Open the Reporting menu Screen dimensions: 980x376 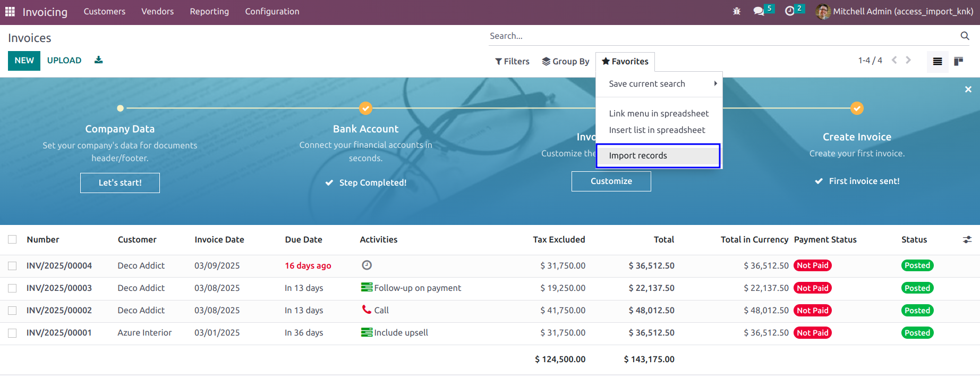click(209, 12)
